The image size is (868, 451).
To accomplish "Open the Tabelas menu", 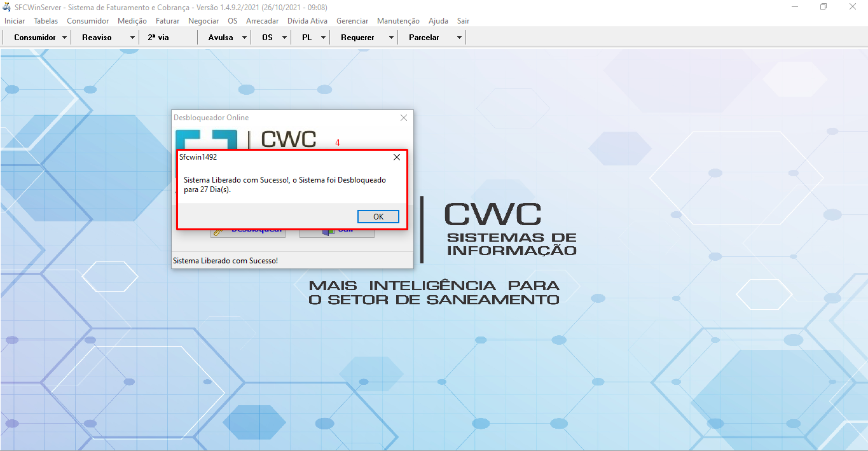I will (x=46, y=21).
